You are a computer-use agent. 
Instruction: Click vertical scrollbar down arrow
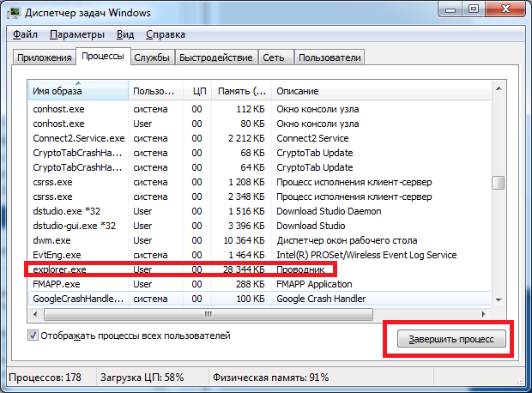click(x=499, y=299)
